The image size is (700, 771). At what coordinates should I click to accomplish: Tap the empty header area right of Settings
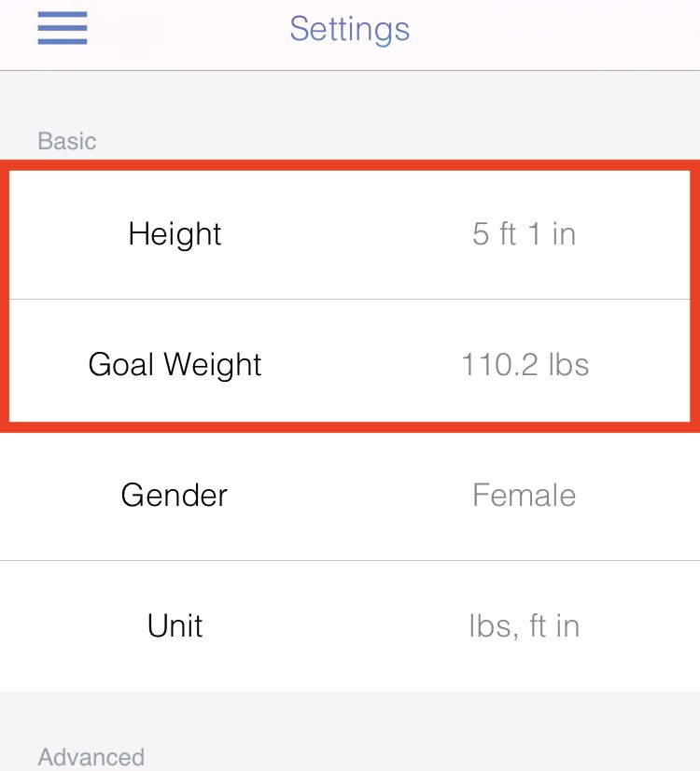pyautogui.click(x=555, y=35)
